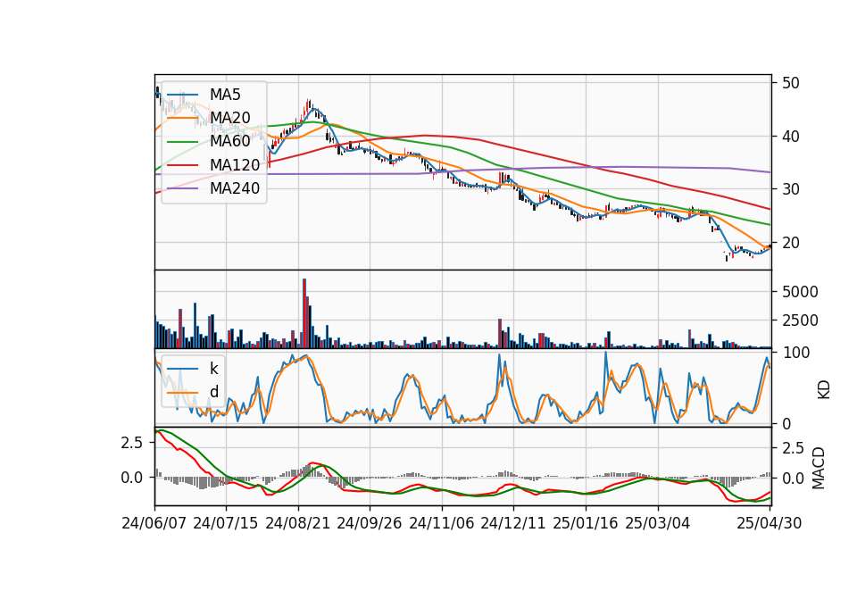Click the price axis tick 20
This screenshot has width=857, height=616.
coord(790,243)
